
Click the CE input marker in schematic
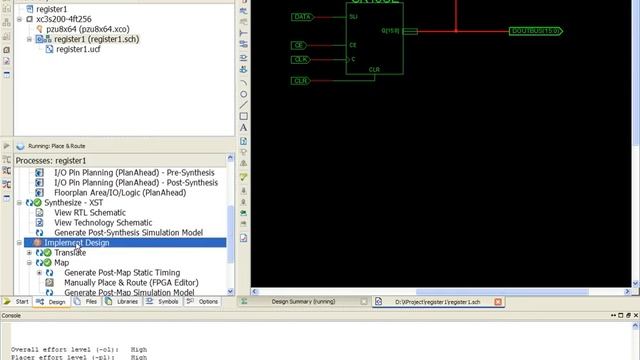pos(299,45)
